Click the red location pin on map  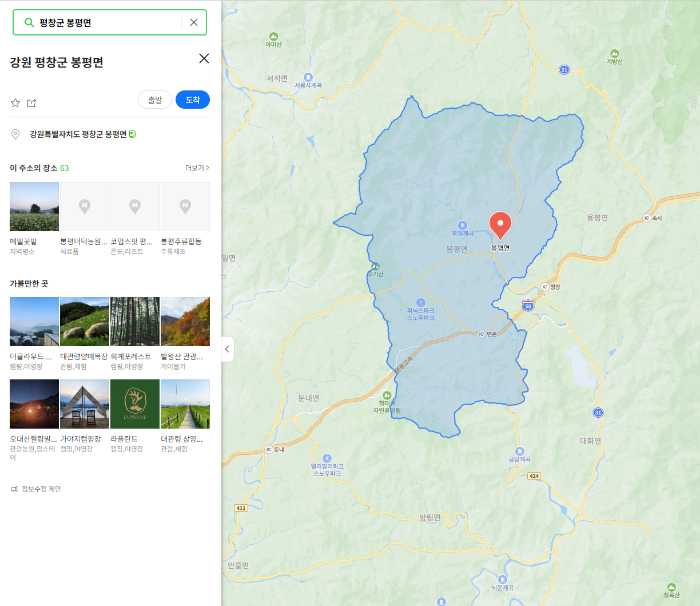[x=500, y=225]
